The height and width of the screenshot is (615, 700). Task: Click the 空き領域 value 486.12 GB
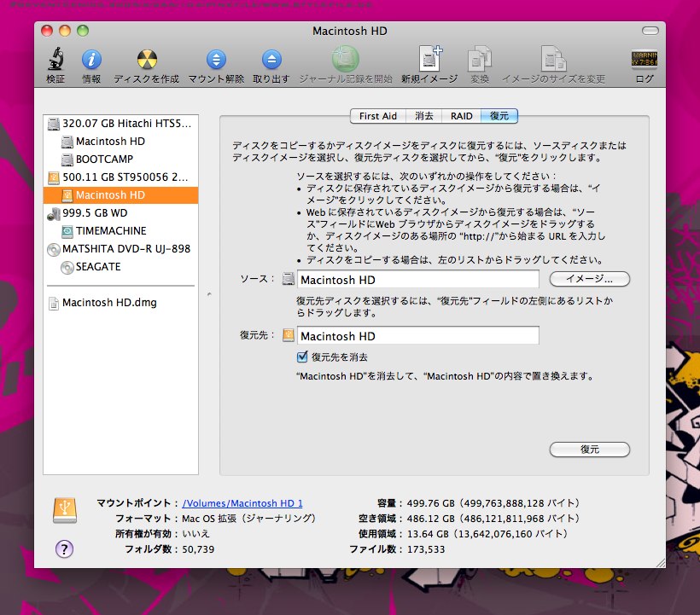(493, 519)
